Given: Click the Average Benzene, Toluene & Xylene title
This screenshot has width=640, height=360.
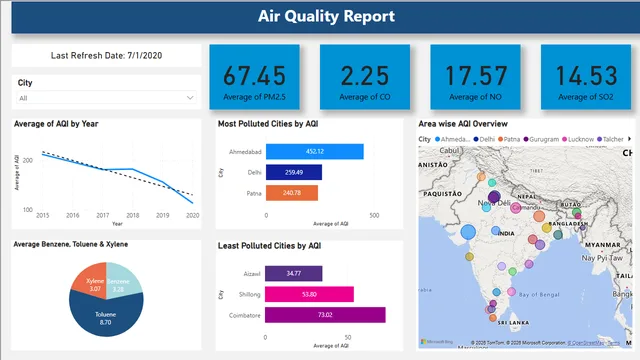Looking at the screenshot, I should [x=71, y=244].
